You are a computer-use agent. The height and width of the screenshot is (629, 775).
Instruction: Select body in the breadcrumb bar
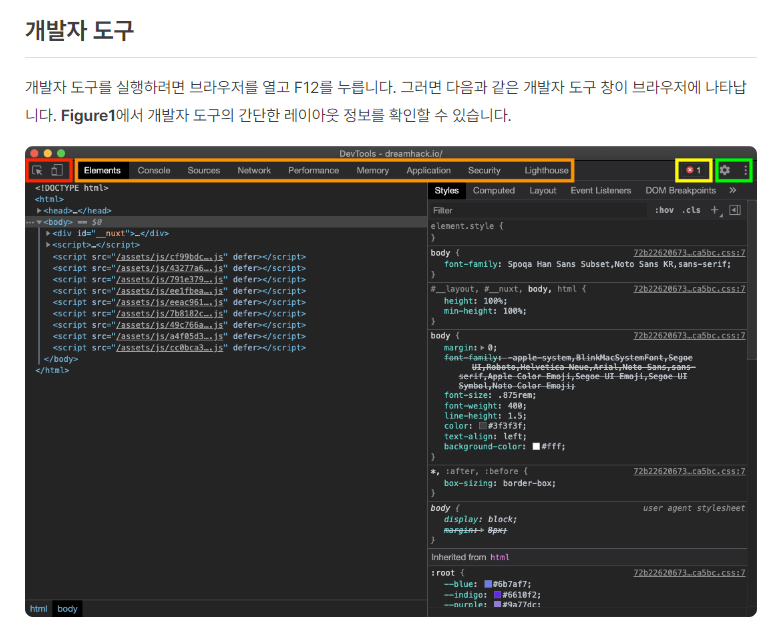tap(67, 609)
